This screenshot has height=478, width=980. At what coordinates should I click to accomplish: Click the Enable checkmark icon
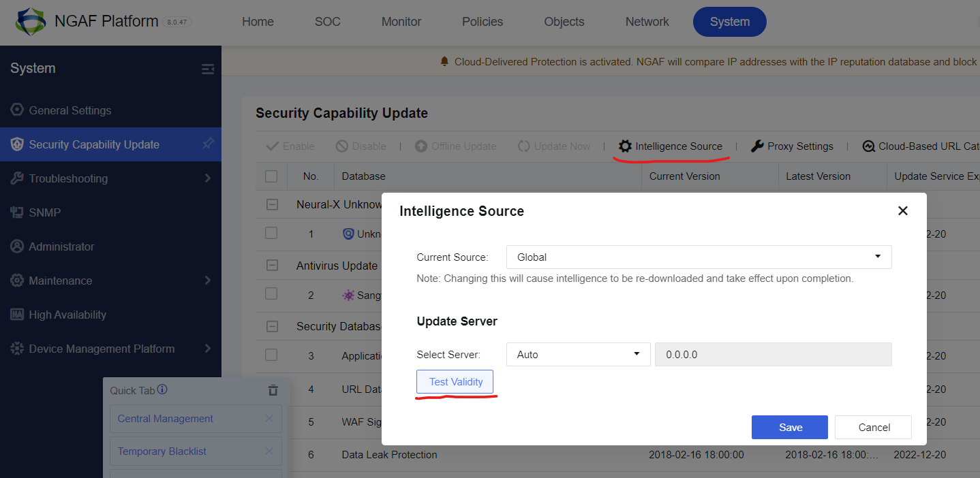coord(273,146)
